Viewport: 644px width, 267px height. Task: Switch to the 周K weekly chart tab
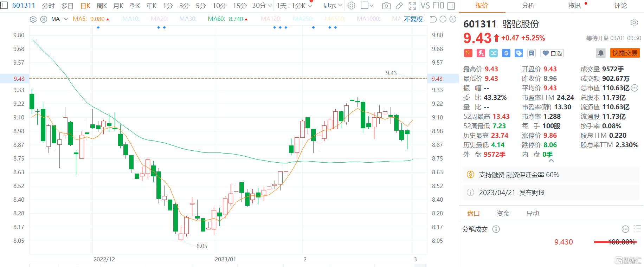point(102,6)
